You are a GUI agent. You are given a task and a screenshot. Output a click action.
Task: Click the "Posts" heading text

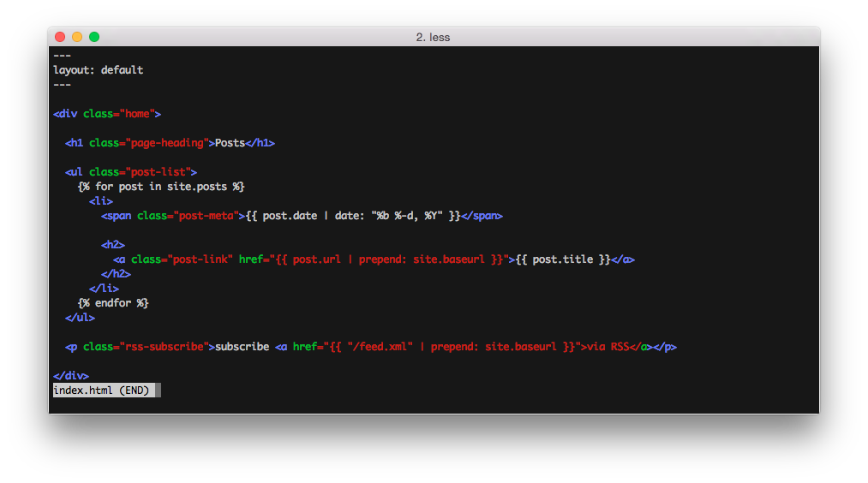(x=230, y=143)
